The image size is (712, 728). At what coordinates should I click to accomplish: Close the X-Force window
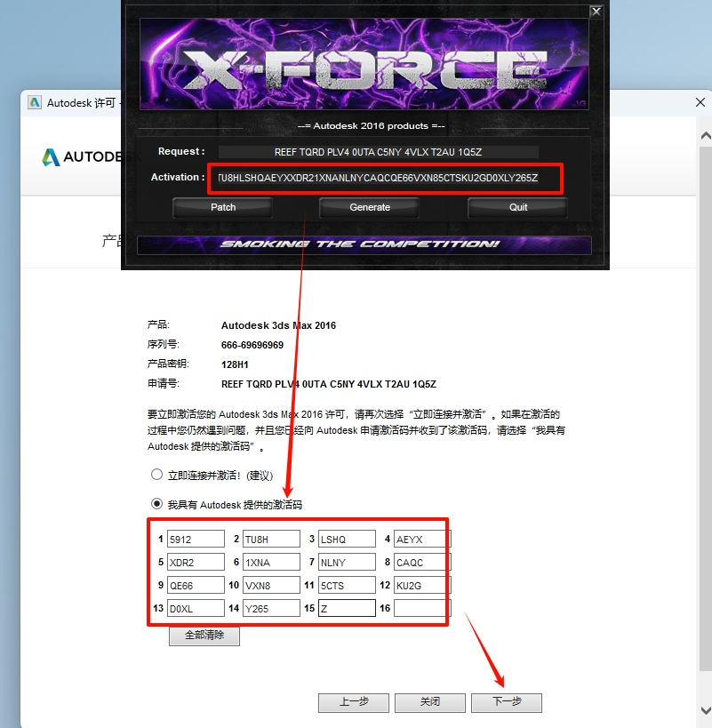[x=596, y=11]
